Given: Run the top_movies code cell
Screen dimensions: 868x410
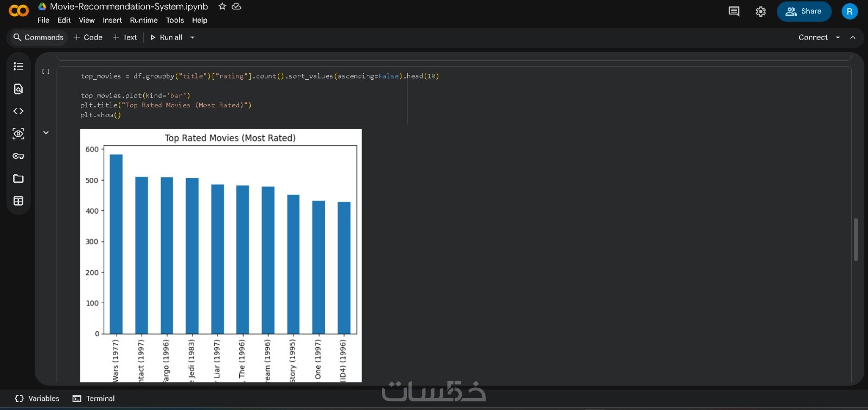Looking at the screenshot, I should tap(46, 72).
